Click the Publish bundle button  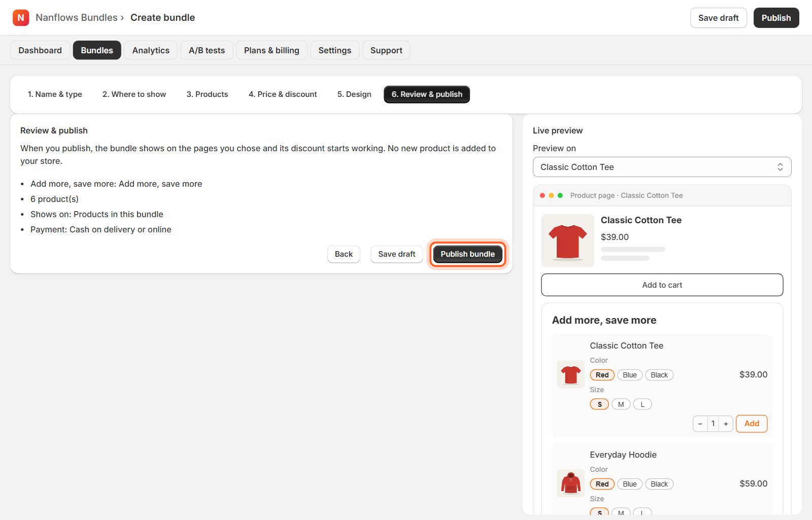(467, 254)
